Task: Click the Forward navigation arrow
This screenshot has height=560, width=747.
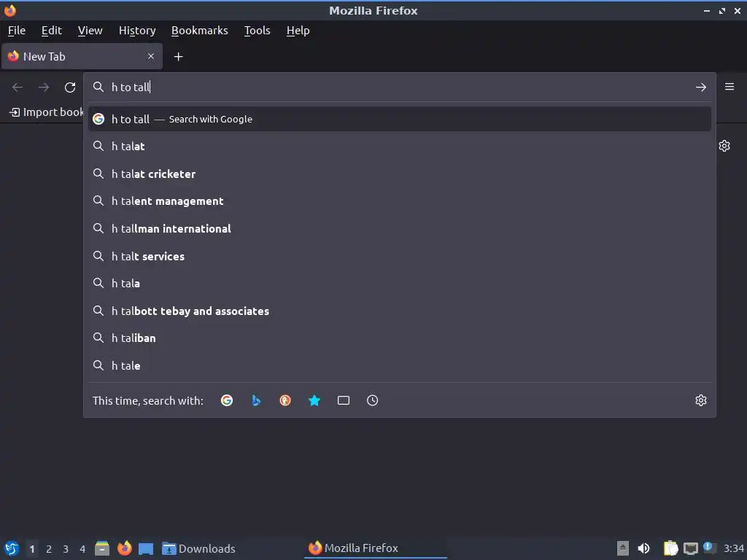Action: pos(44,87)
